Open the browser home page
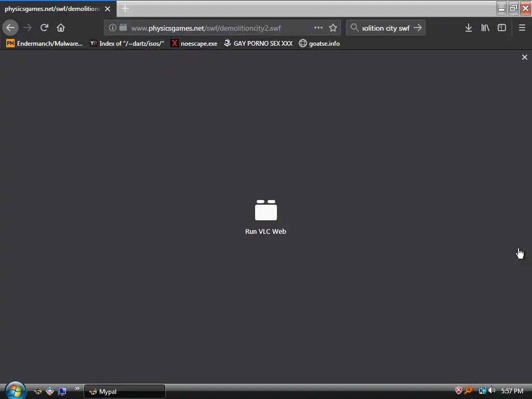532x399 pixels. tap(61, 28)
